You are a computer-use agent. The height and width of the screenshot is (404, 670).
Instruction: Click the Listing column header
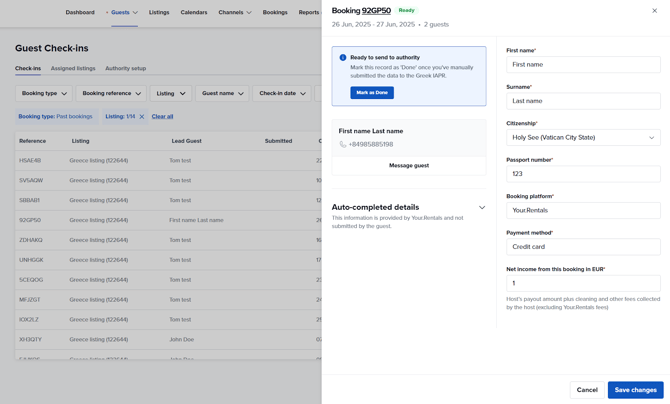pos(80,141)
